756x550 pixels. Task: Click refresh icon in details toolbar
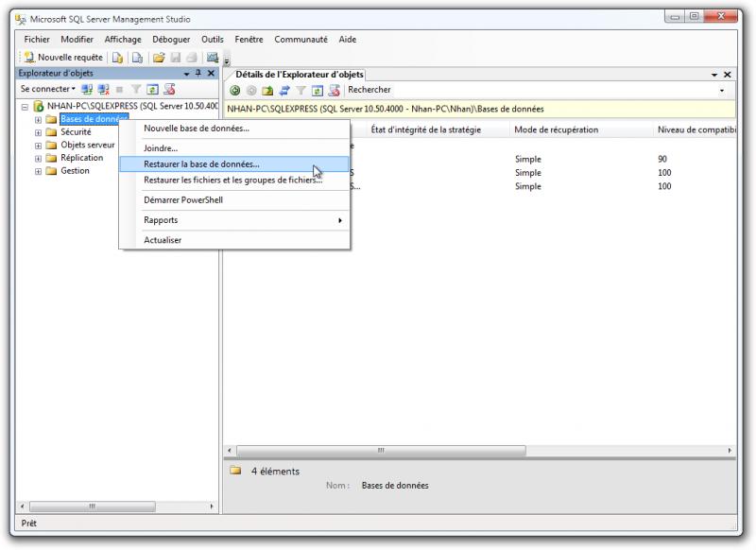point(318,90)
